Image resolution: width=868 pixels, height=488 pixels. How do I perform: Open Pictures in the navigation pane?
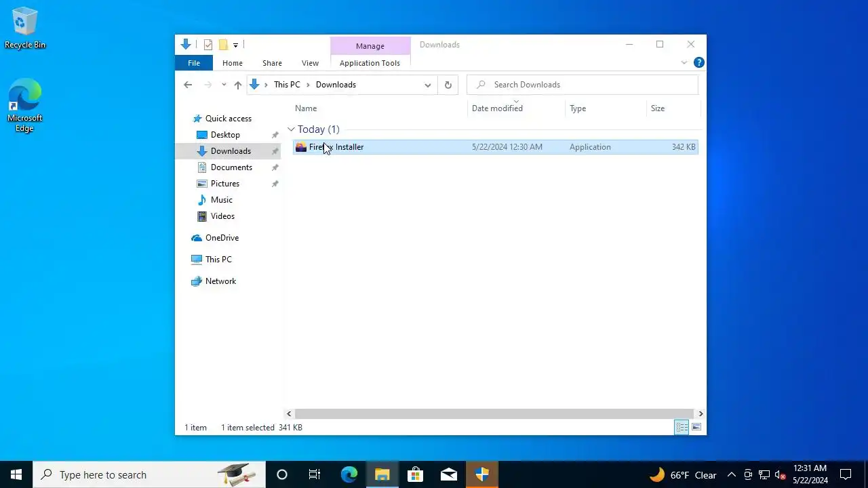[x=224, y=184]
